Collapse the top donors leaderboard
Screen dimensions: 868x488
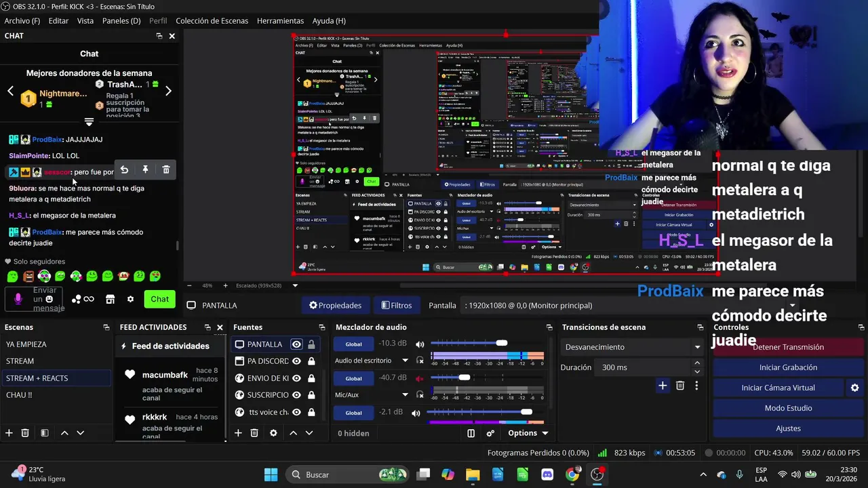click(x=89, y=122)
